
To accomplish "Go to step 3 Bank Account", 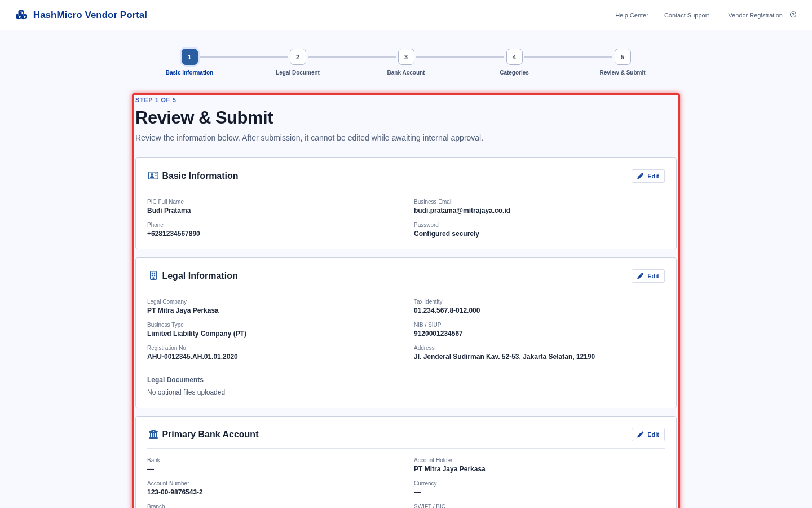I will pos(406,57).
